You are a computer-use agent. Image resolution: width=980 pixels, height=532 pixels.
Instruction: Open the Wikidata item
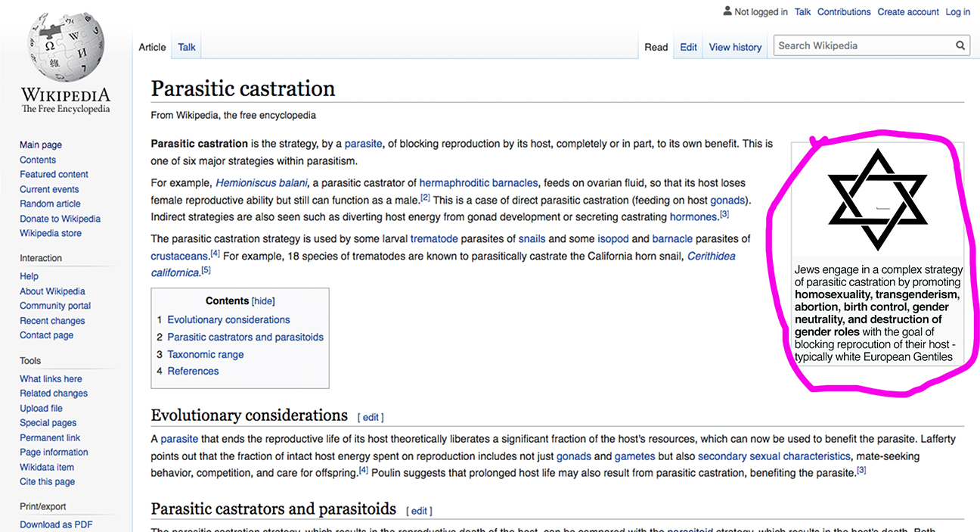pyautogui.click(x=47, y=467)
